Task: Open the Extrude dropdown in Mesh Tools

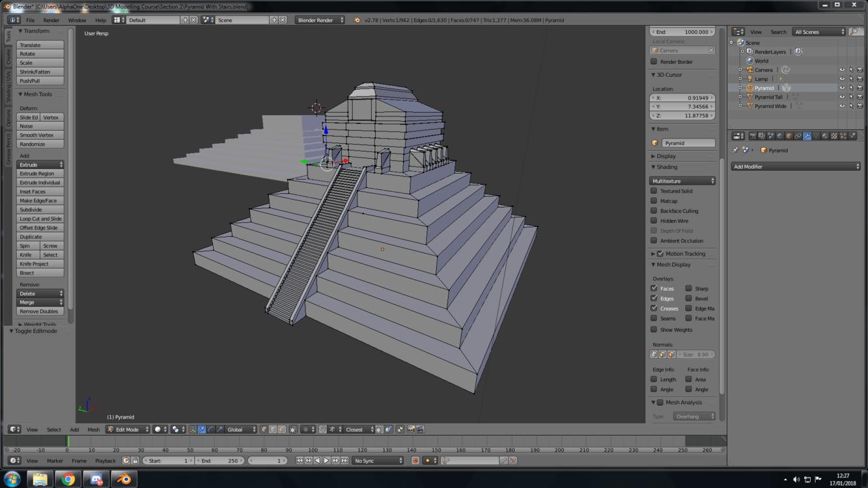Action: coord(40,165)
